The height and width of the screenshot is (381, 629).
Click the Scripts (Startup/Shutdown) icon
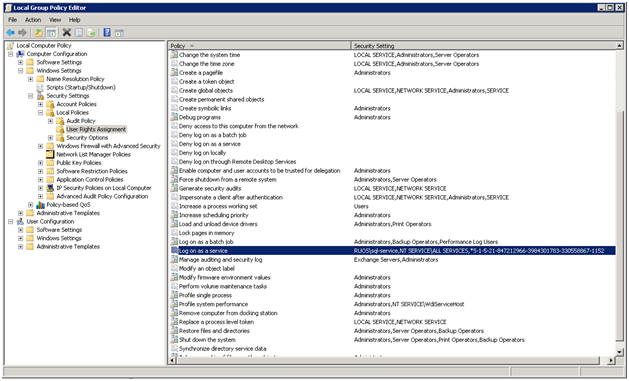40,87
